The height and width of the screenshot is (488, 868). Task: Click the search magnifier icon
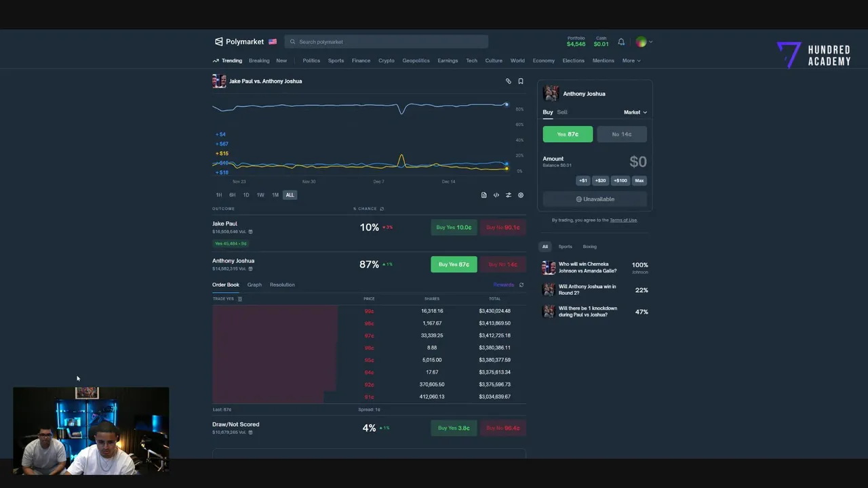[293, 42]
